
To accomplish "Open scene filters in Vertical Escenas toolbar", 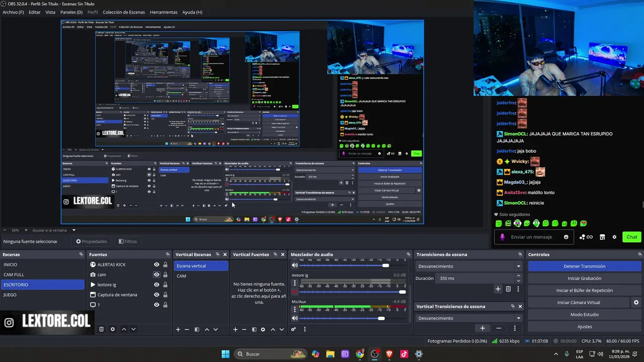I will pos(197,329).
